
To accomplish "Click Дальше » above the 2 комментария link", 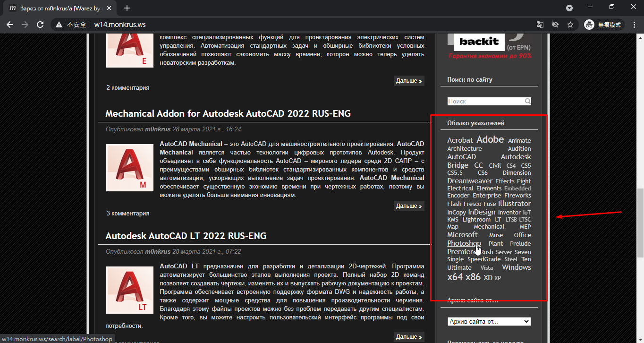I will [409, 81].
